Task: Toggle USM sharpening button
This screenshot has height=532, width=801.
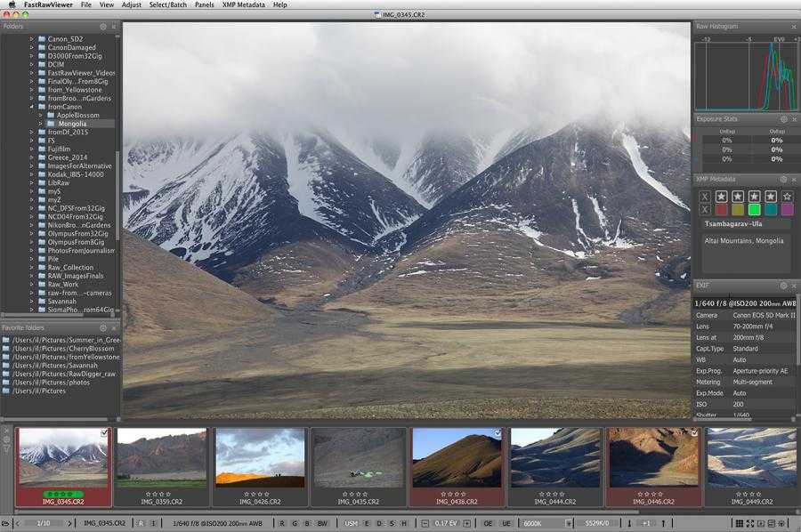Action: coord(351,523)
